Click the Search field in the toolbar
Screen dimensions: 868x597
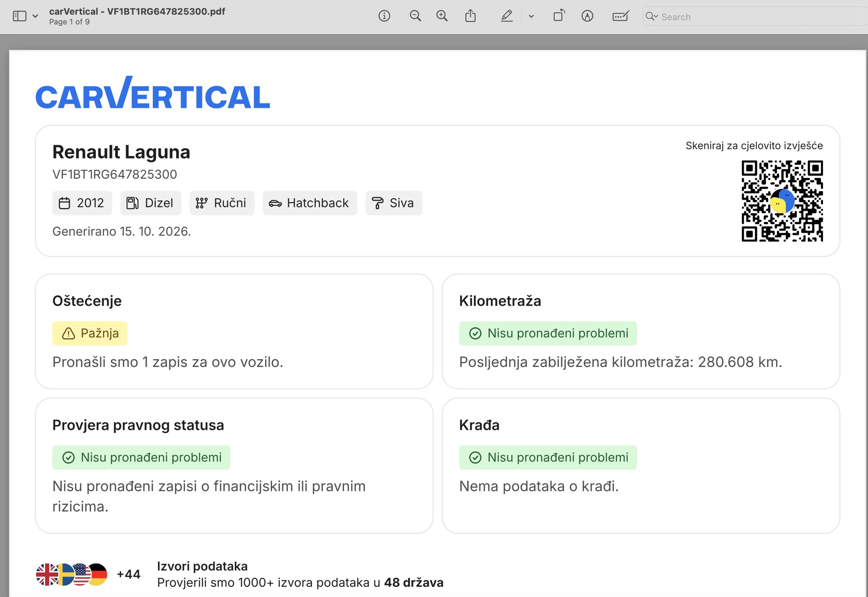755,16
